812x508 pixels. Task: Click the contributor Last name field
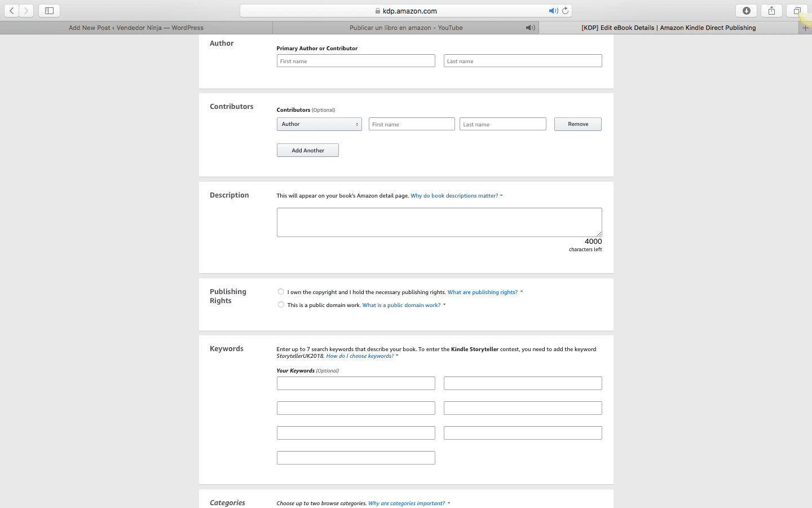click(x=503, y=124)
